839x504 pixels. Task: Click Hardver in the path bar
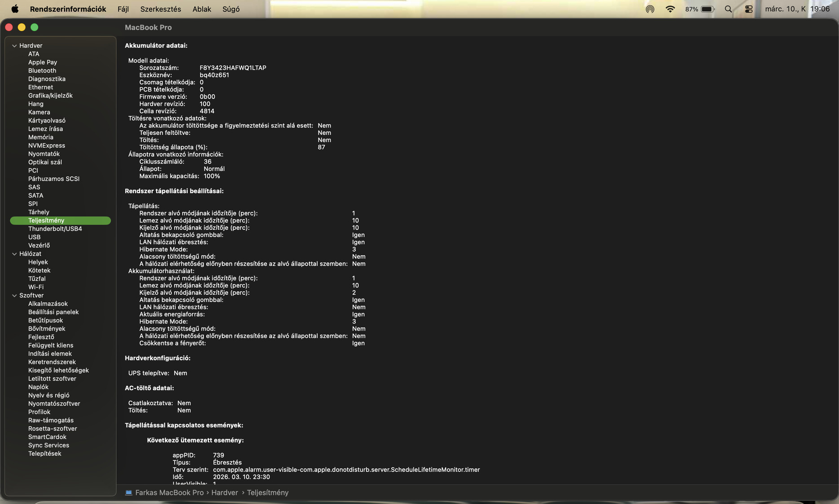click(x=225, y=492)
